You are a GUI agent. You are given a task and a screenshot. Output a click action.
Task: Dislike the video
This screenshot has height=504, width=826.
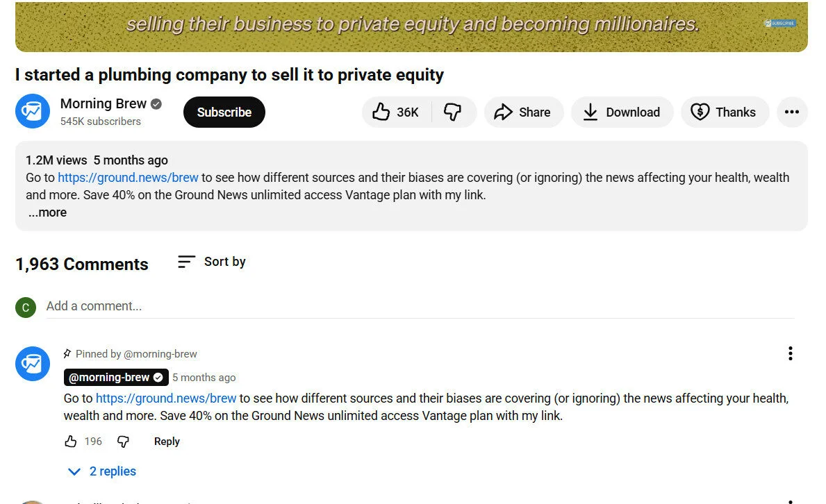(454, 112)
